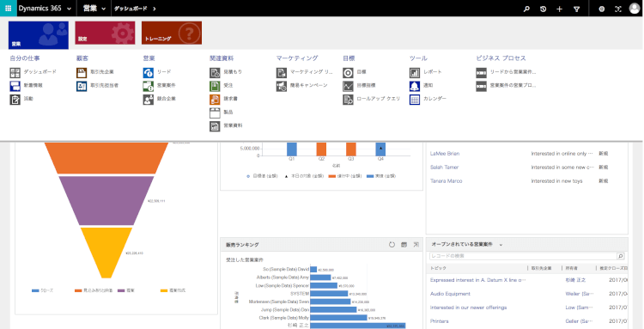
Task: Open the Salah Tamer lead link
Action: tap(445, 168)
